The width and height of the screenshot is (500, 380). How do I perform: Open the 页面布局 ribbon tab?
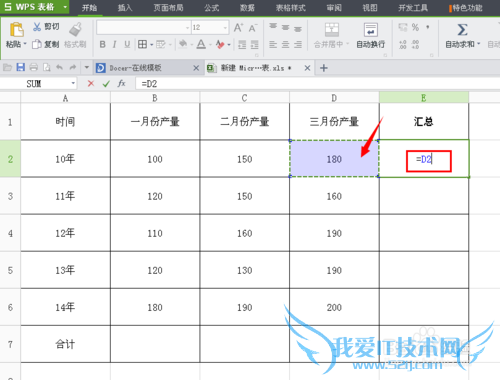click(168, 8)
